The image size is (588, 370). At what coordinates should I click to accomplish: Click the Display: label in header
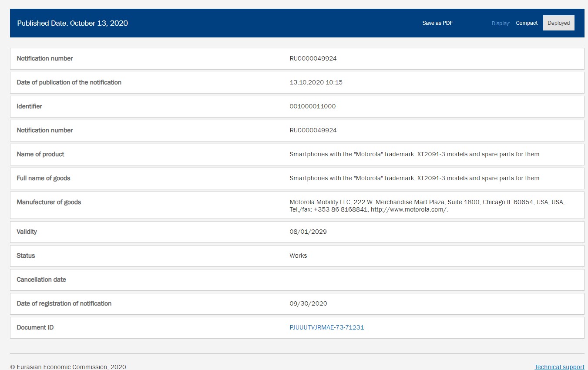(x=501, y=24)
